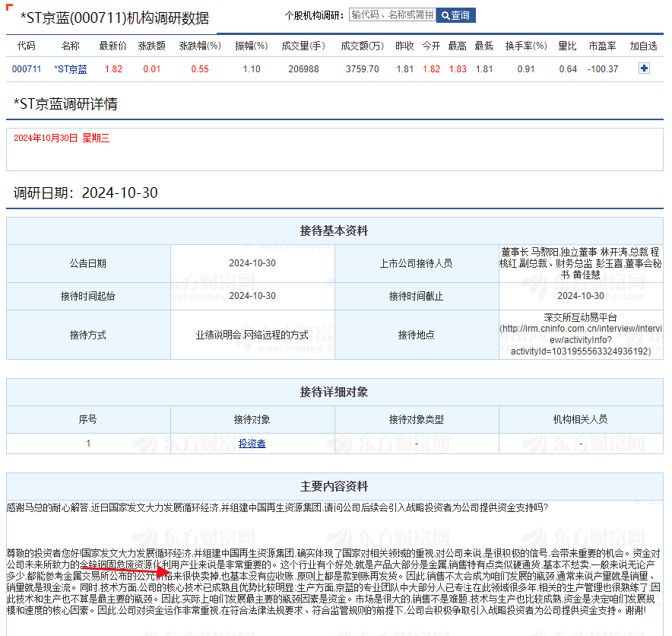Select the 涨跌幅 value 0.55
This screenshot has width=672, height=636.
click(200, 69)
